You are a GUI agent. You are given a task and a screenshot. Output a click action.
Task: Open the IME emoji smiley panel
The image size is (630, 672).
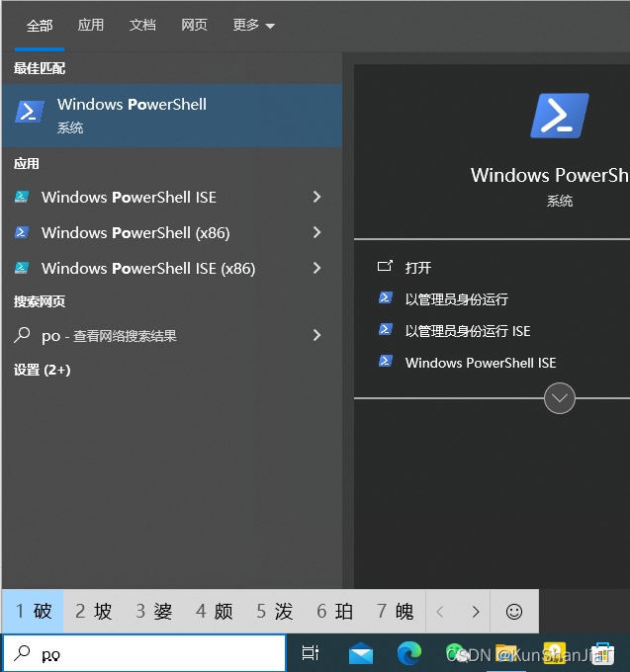click(514, 612)
